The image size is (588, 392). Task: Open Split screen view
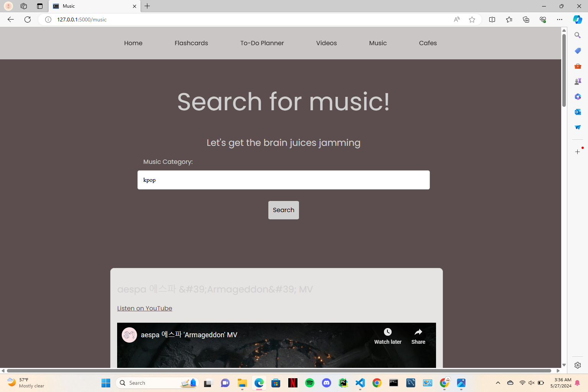pyautogui.click(x=492, y=20)
